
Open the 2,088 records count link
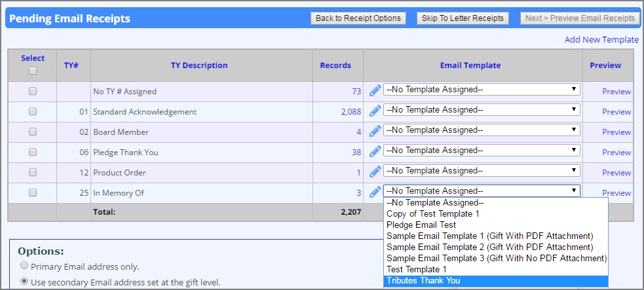click(350, 112)
